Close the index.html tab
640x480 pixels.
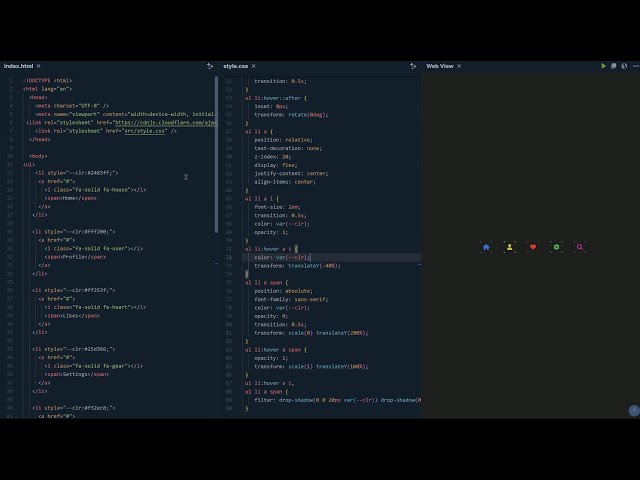click(x=38, y=66)
